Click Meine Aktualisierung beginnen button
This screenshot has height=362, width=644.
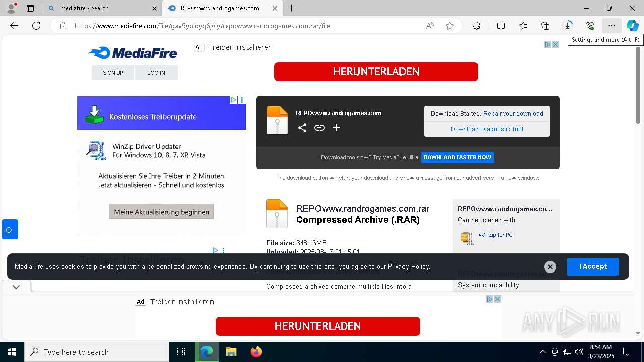pos(162,212)
